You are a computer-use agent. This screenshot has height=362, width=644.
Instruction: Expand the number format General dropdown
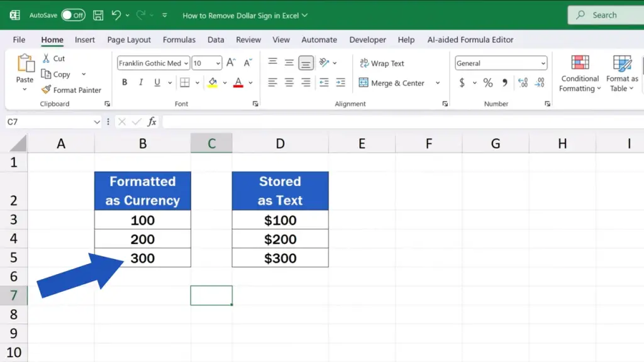tap(543, 63)
